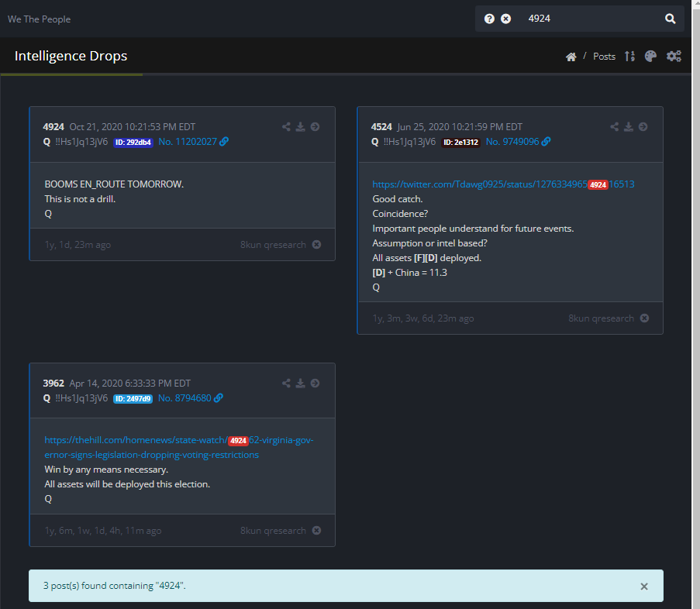Image resolution: width=700 pixels, height=609 pixels.
Task: Share post 3962
Action: point(286,384)
